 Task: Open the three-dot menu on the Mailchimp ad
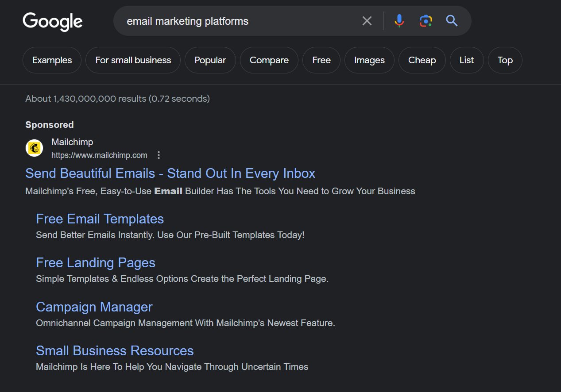tap(159, 155)
